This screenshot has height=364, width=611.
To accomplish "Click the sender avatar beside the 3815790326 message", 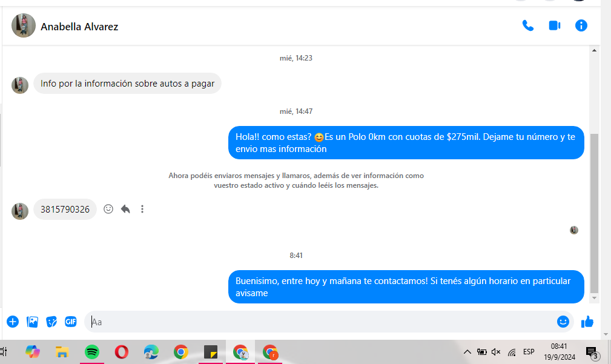I will tap(20, 211).
